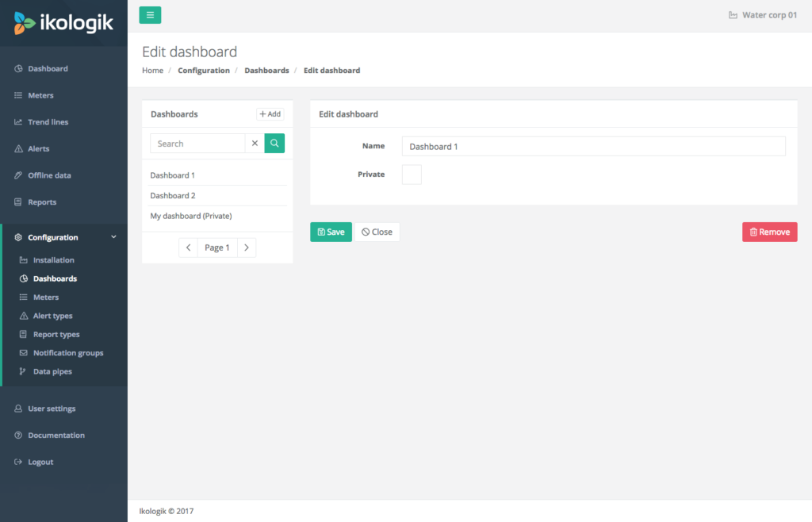Add a new dashboard
812x522 pixels.
270,114
